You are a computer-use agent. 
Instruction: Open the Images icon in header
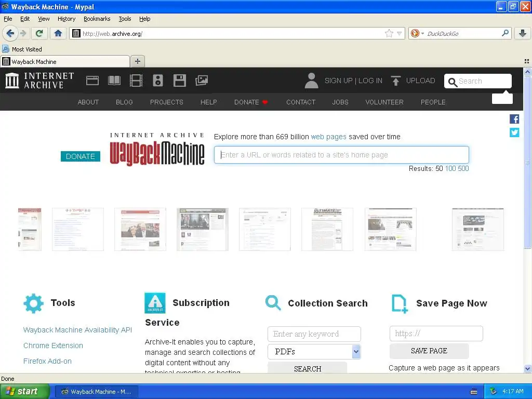(202, 81)
